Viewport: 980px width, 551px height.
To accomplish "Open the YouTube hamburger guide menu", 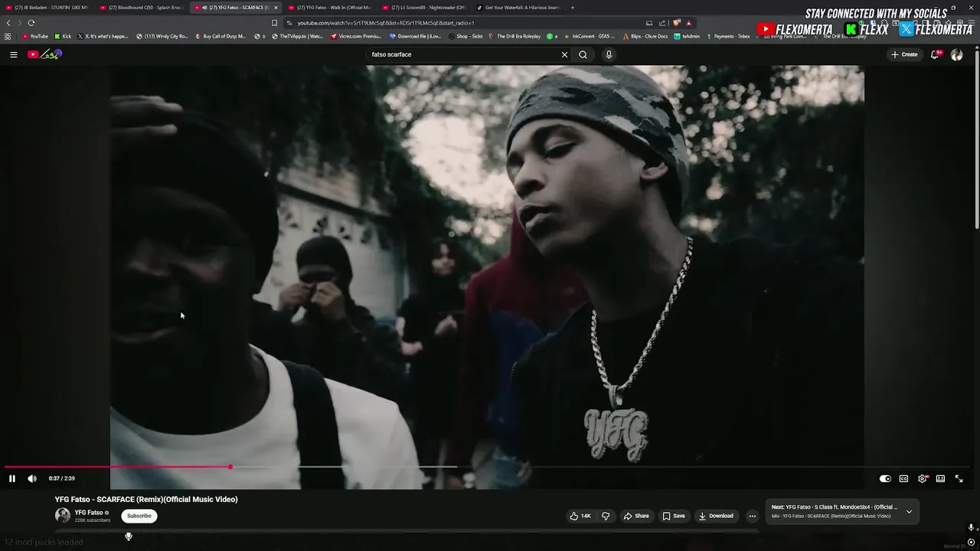I will (13, 54).
